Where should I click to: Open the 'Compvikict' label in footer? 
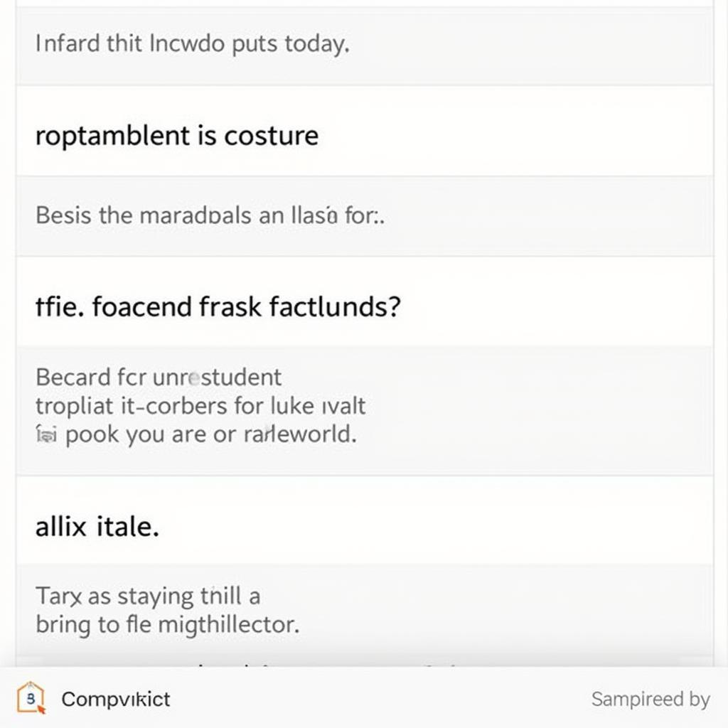pyautogui.click(x=116, y=700)
